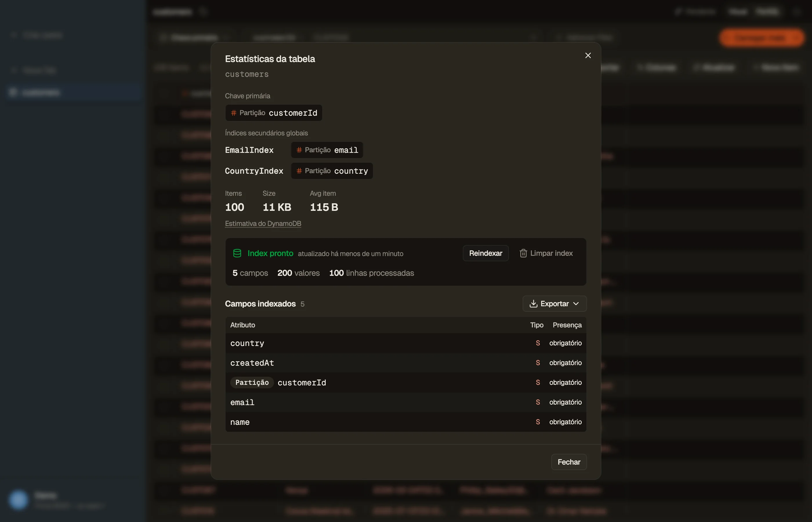Close the table statistics dialog with X

(x=588, y=55)
